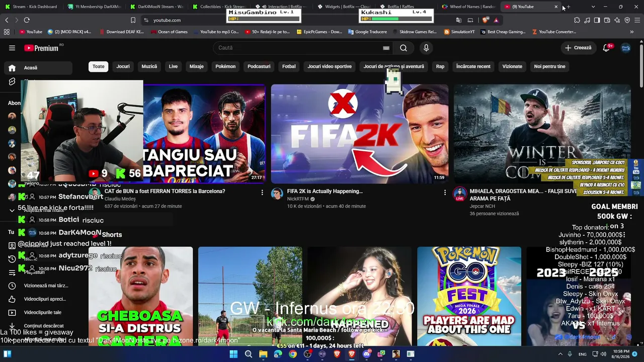Open the FIFA 2K video thumbnail
Image resolution: width=644 pixels, height=362 pixels.
click(x=360, y=134)
